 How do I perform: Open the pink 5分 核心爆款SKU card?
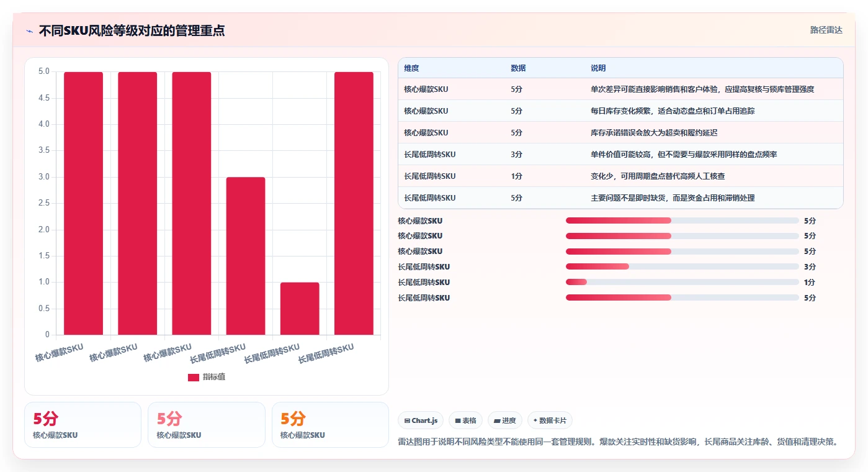click(x=207, y=425)
